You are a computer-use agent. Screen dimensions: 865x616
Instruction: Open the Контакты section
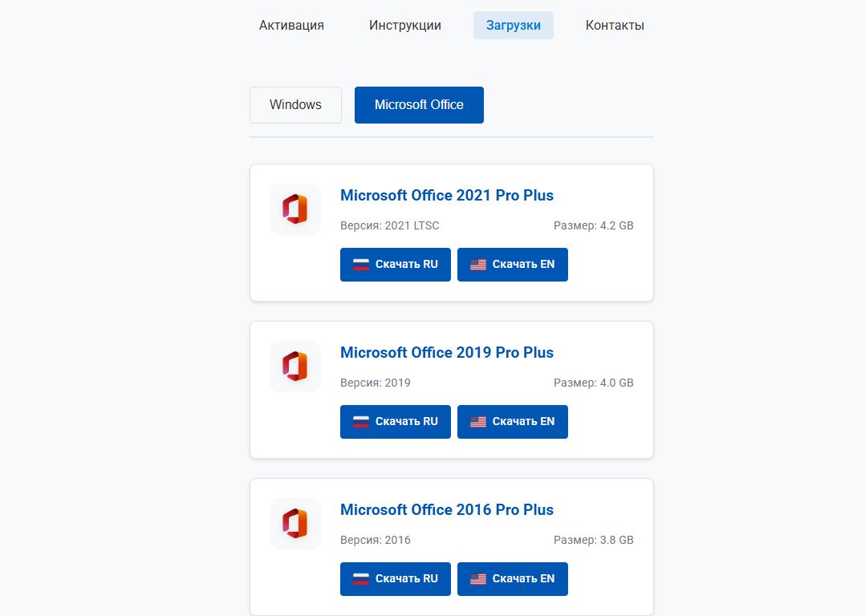(x=615, y=25)
